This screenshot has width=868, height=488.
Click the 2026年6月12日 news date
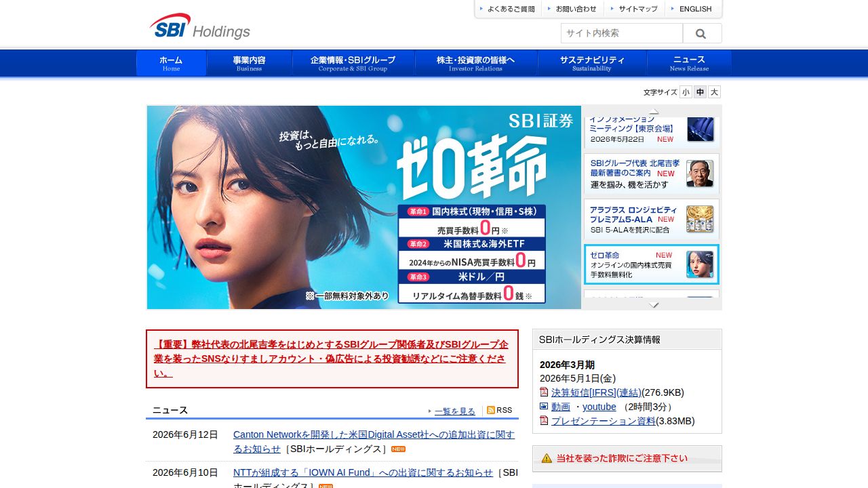coord(185,434)
